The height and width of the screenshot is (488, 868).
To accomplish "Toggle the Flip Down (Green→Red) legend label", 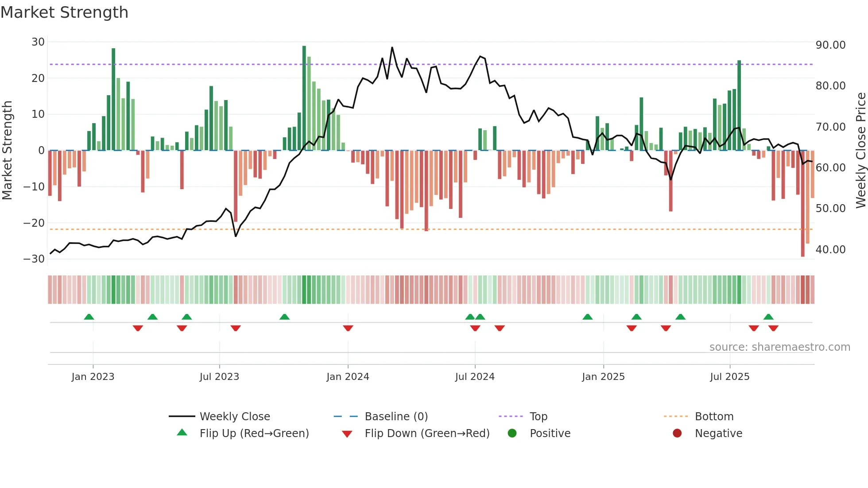I will (427, 434).
